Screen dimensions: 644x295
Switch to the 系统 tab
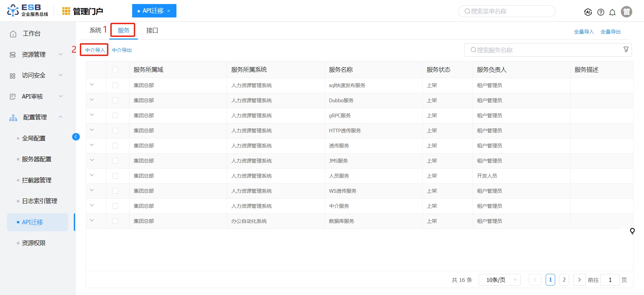pos(95,31)
